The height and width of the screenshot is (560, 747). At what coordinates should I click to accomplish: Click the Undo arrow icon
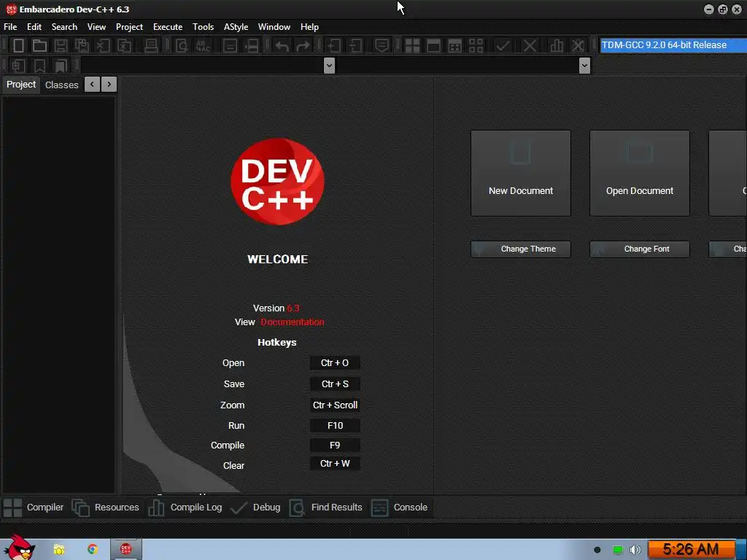click(x=282, y=46)
